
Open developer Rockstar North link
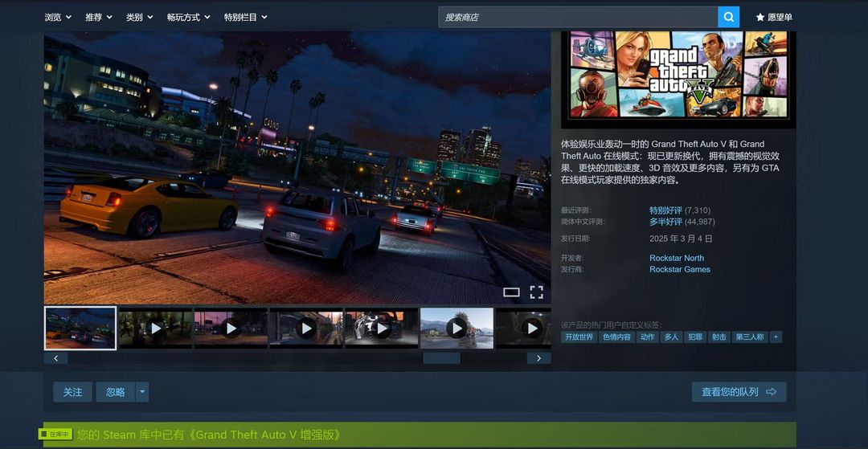click(x=677, y=258)
